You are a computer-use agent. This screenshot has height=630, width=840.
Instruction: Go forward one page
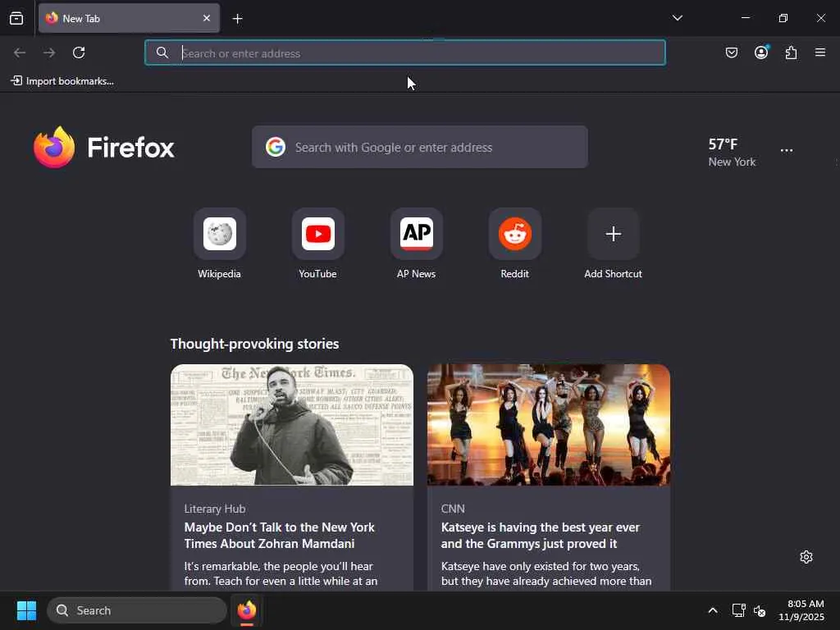[49, 52]
